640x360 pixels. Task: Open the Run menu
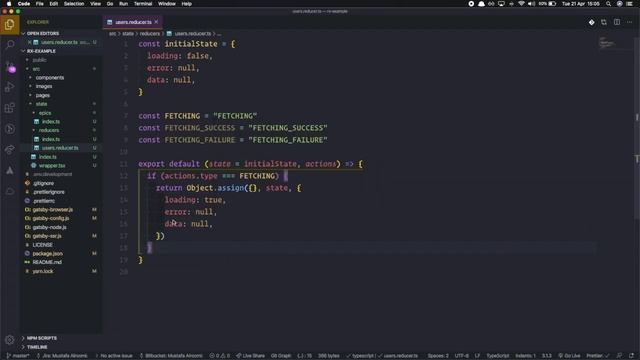[x=123, y=4]
